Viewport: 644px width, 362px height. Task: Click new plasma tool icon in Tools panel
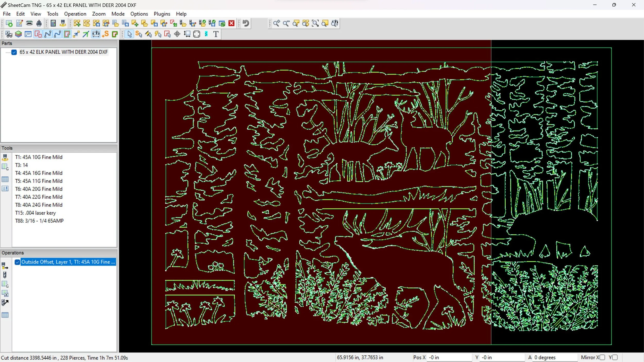point(5,157)
